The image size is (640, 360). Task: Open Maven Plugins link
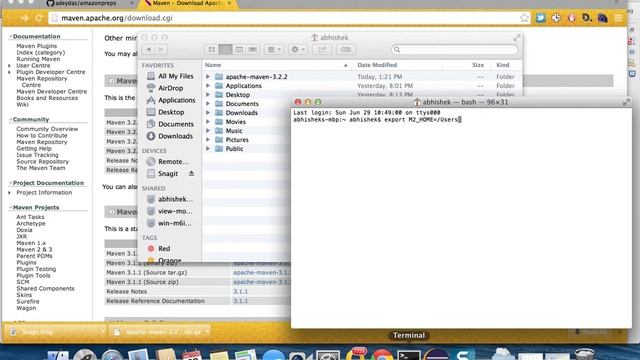(37, 46)
